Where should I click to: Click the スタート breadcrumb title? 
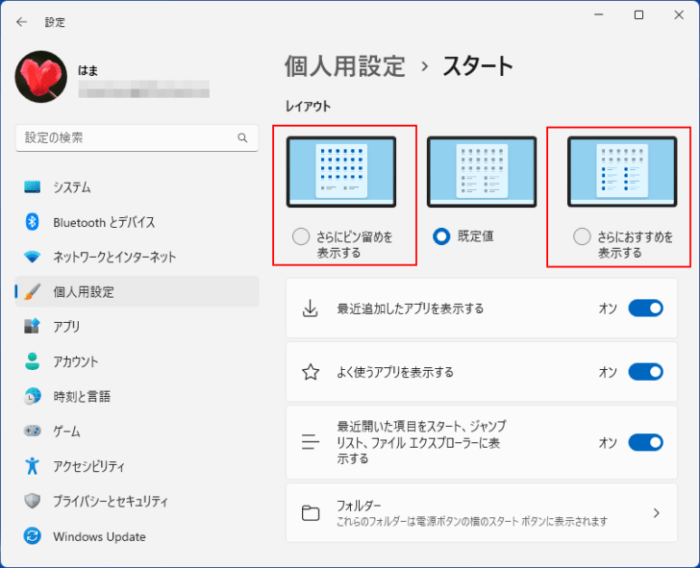pos(478,66)
